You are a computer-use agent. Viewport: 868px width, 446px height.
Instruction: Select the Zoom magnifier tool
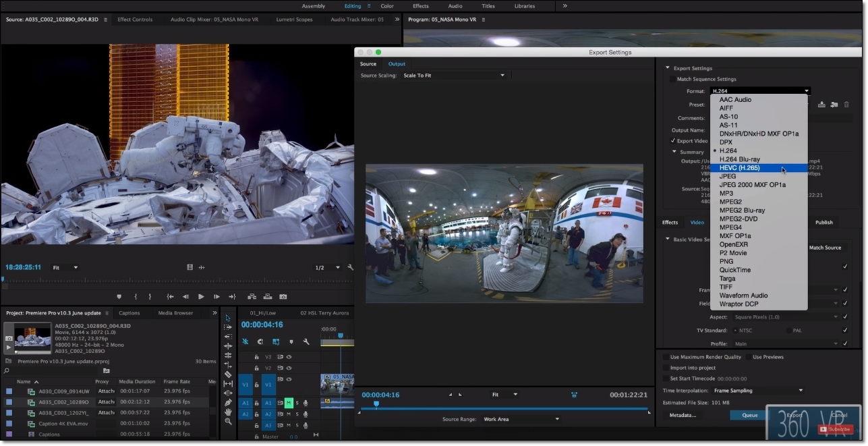coord(228,422)
